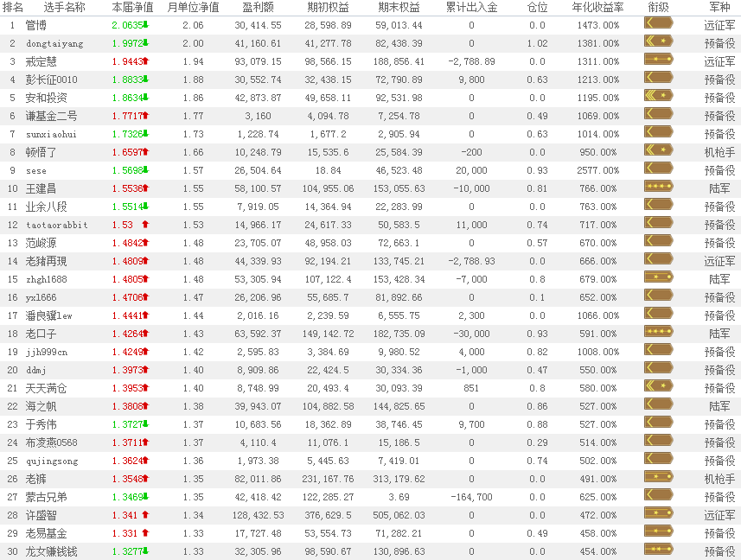Image resolution: width=741 pixels, height=560 pixels.
Task: Sort by the 本届净值 column header
Action: [x=132, y=7]
